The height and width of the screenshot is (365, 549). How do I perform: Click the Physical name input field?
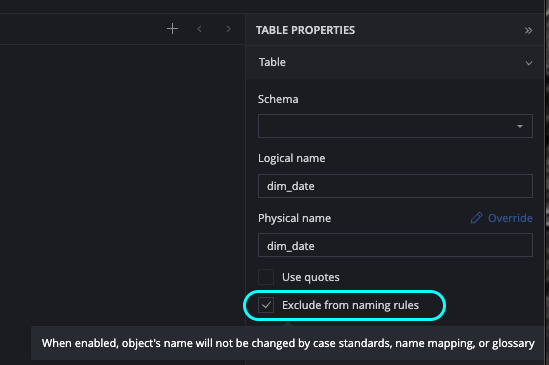395,246
